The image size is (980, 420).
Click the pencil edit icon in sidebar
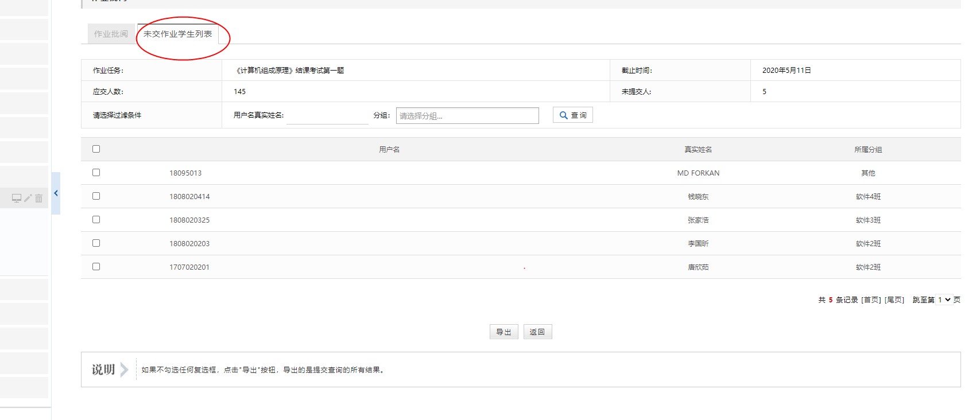click(x=28, y=198)
